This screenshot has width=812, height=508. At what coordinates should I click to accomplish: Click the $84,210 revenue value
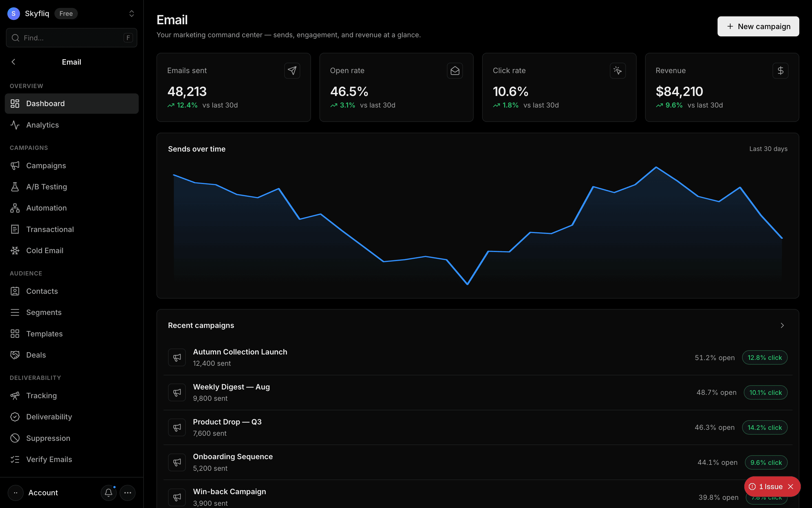[x=679, y=91]
